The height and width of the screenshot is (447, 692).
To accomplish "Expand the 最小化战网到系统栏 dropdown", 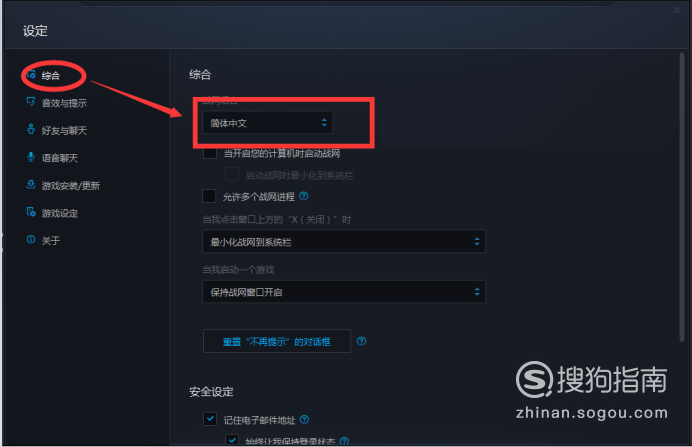I will tap(344, 241).
